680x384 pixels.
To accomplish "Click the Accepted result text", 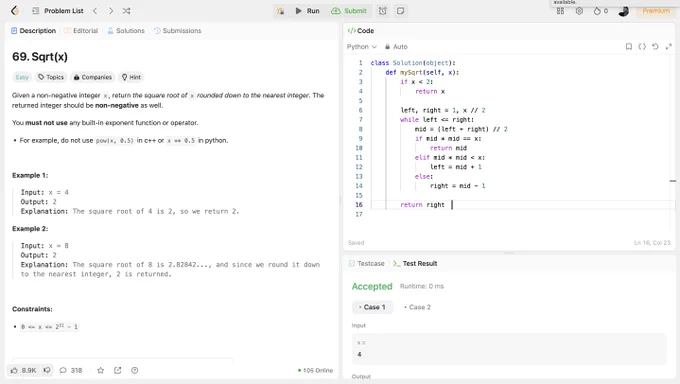I will tap(372, 286).
